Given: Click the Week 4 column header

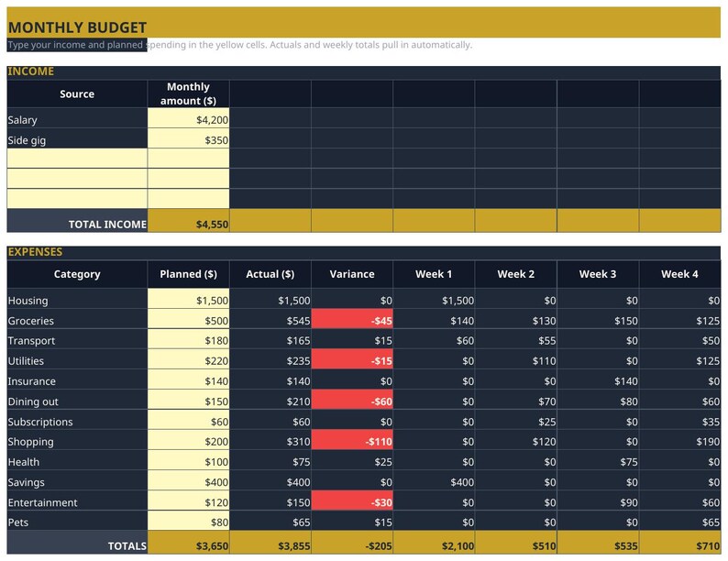Looking at the screenshot, I should 679,274.
